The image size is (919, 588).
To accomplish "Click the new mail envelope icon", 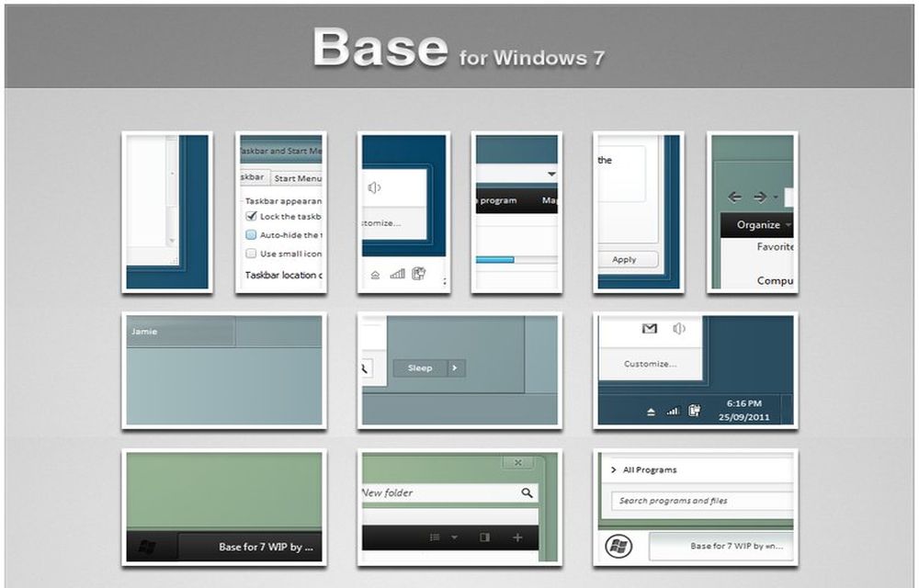I will pyautogui.click(x=650, y=329).
